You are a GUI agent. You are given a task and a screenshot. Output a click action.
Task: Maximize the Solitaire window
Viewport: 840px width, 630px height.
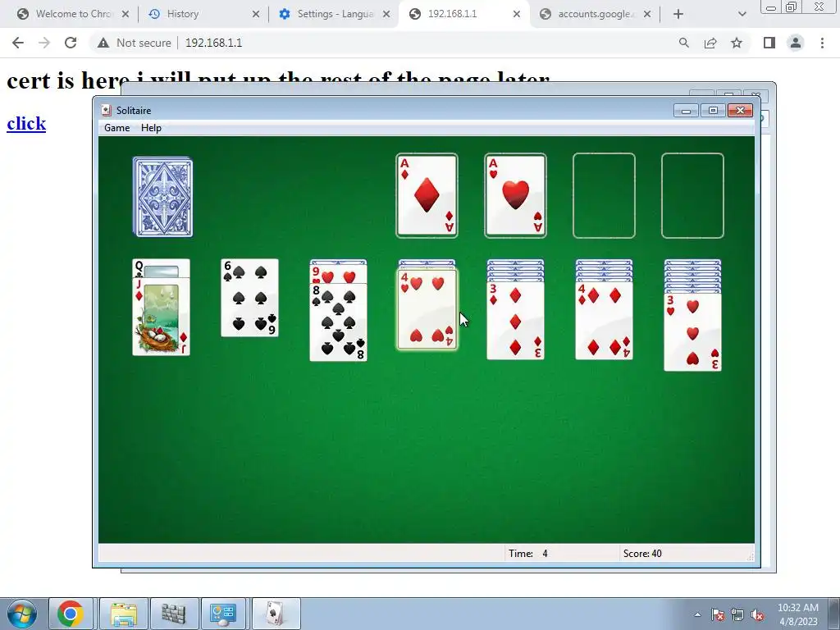point(713,111)
